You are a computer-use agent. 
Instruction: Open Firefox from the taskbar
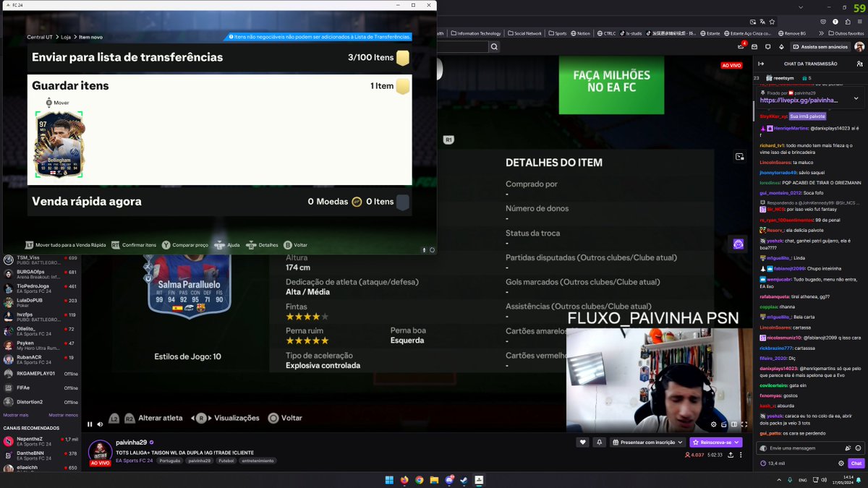click(404, 479)
